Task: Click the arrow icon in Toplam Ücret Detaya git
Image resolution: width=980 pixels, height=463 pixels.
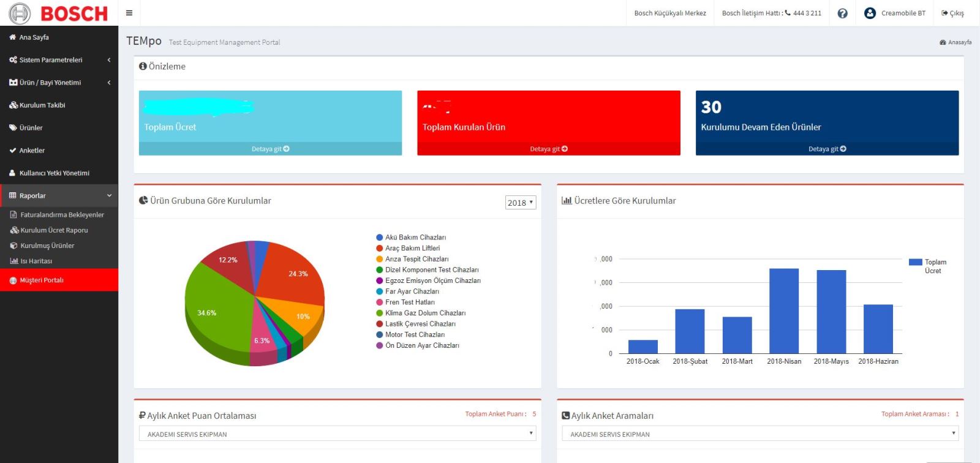Action: click(286, 149)
